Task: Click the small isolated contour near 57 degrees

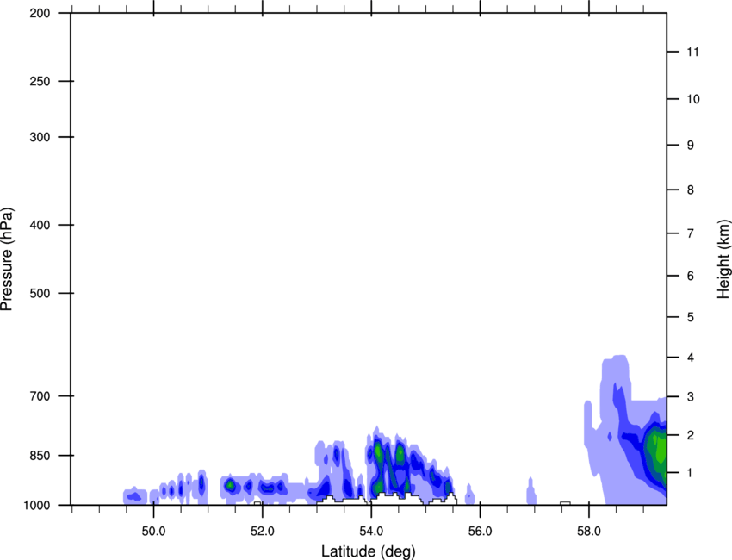Action: click(531, 491)
